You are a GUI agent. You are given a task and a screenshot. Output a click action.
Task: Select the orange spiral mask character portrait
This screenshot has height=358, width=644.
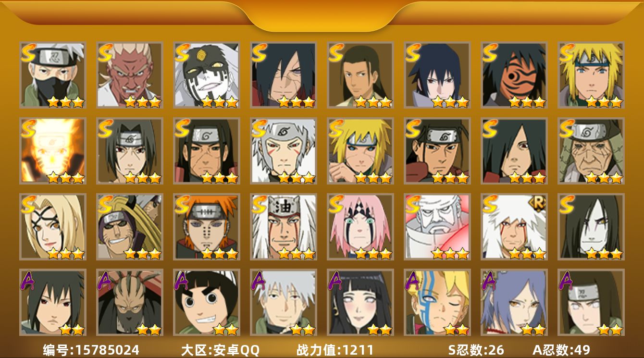pos(514,75)
